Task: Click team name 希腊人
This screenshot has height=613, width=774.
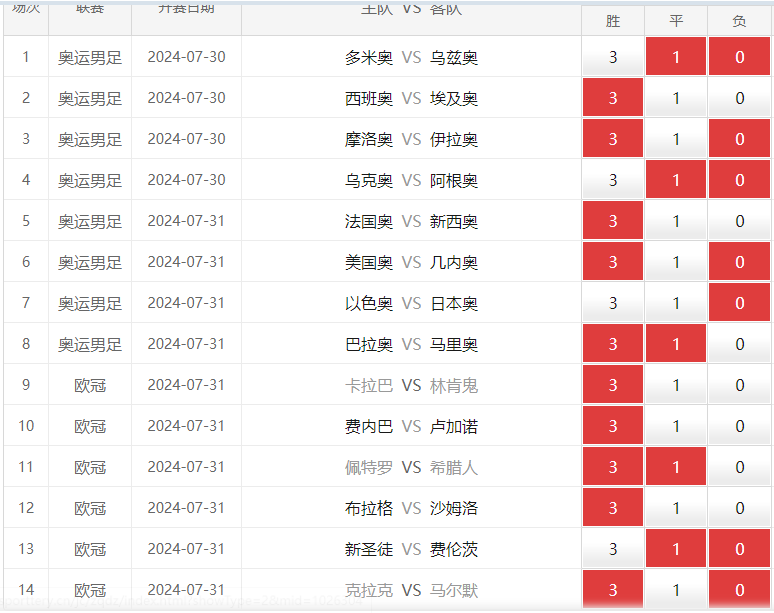Action: 454,467
